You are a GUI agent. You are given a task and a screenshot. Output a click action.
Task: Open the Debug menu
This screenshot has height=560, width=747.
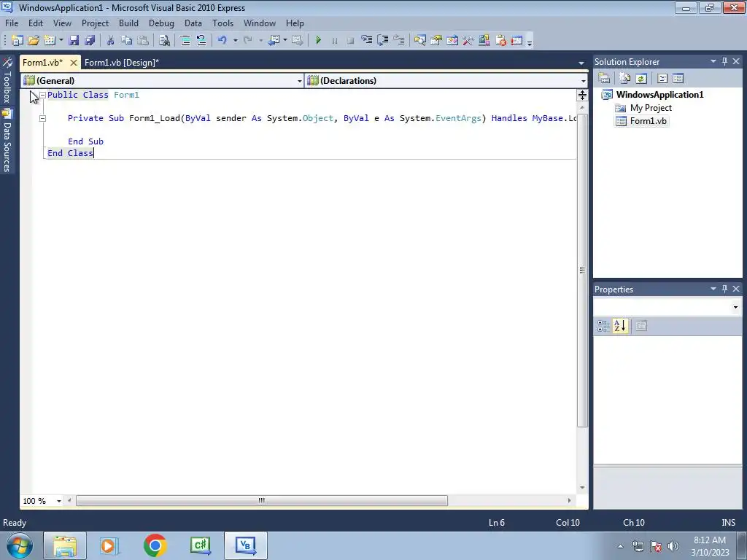161,23
